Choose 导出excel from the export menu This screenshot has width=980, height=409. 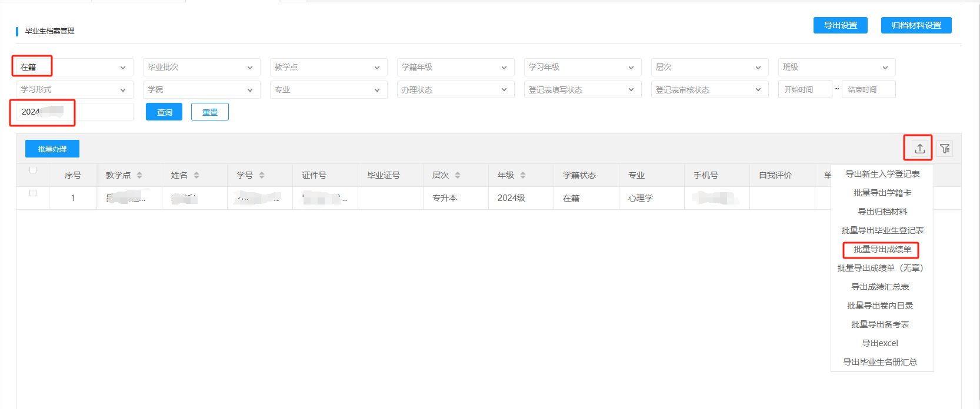click(x=880, y=343)
